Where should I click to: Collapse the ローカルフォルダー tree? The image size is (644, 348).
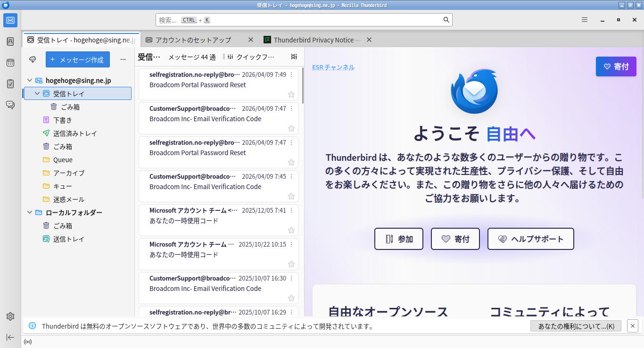(30, 213)
